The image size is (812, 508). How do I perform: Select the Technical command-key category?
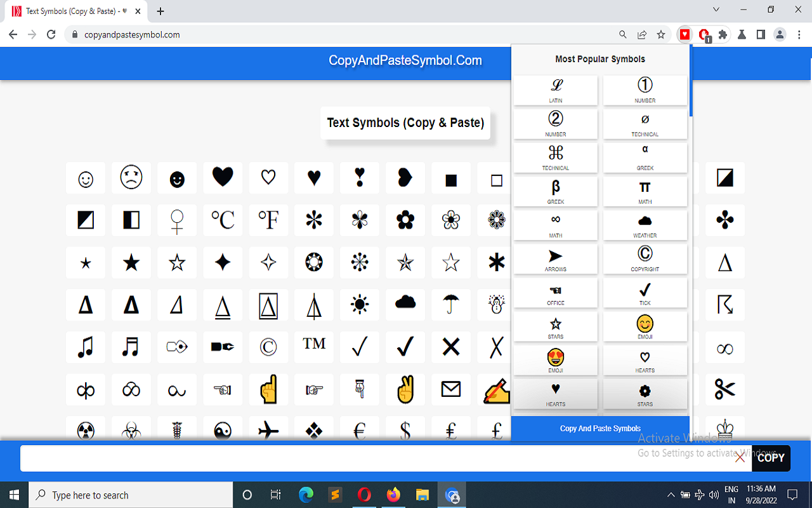click(556, 157)
